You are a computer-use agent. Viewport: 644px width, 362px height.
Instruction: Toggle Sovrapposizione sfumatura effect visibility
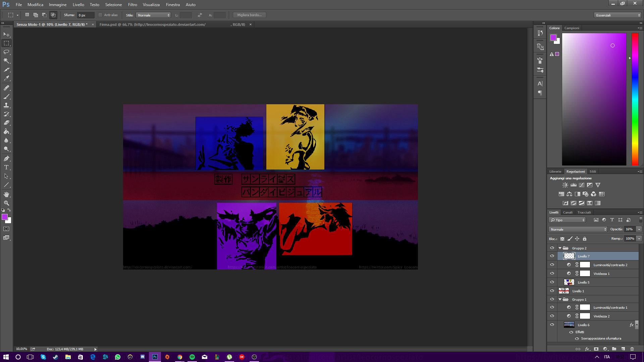[577, 339]
